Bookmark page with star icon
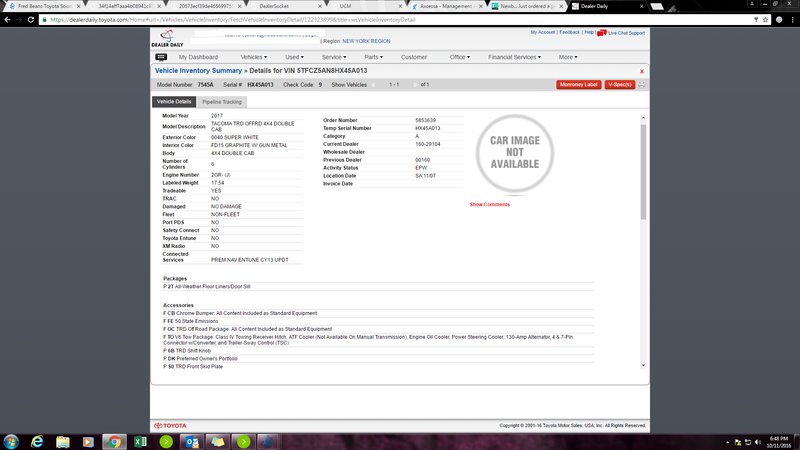 pyautogui.click(x=765, y=19)
